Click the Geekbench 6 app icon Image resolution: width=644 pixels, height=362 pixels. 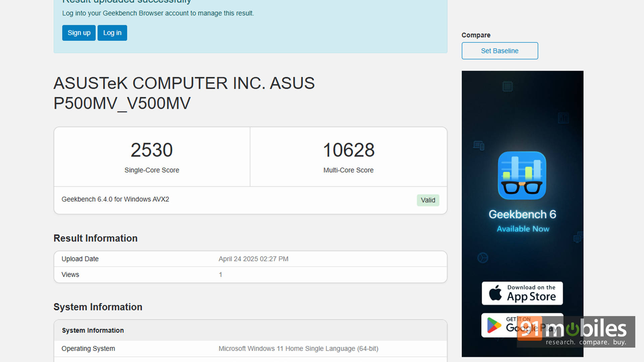point(522,175)
